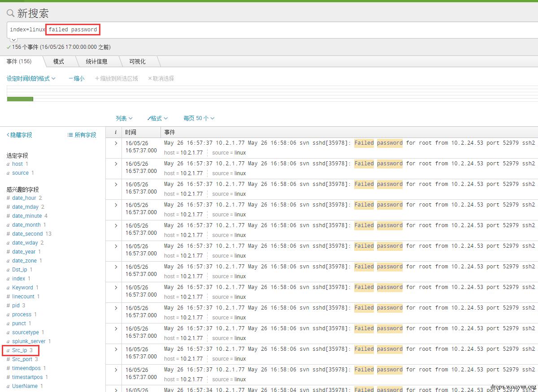Click the host field under 选定字段
538x392 pixels.
click(x=17, y=164)
